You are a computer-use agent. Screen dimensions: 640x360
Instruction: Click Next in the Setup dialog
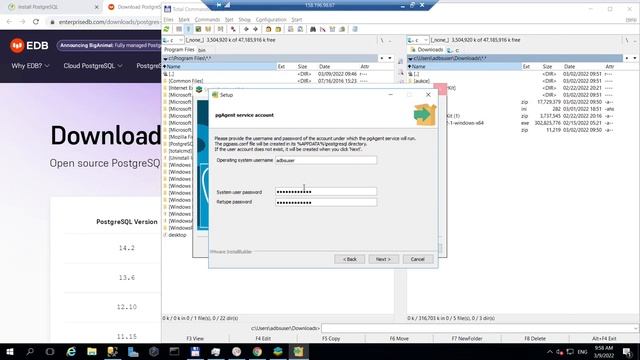click(x=383, y=259)
